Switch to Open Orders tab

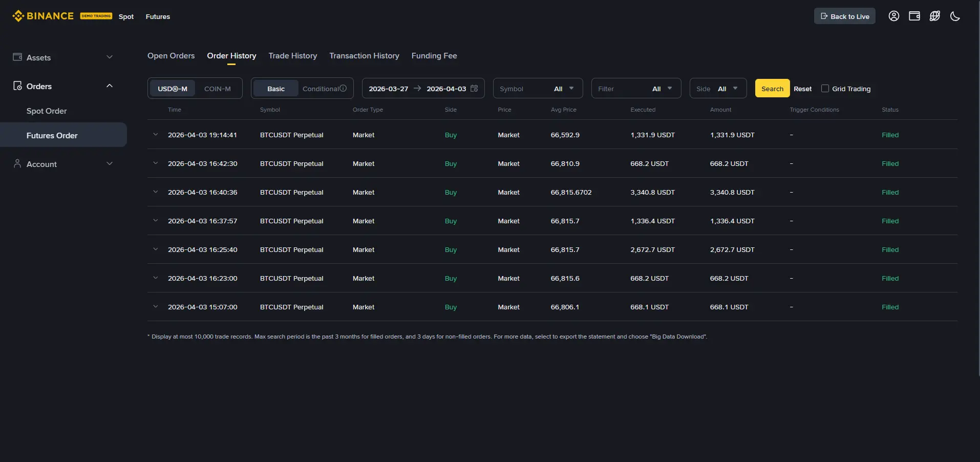(x=171, y=55)
